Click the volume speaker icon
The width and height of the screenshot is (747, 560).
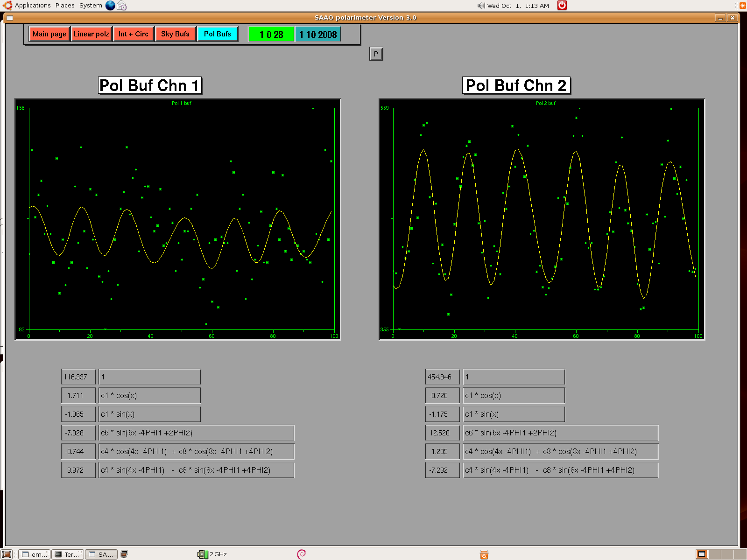coord(481,6)
